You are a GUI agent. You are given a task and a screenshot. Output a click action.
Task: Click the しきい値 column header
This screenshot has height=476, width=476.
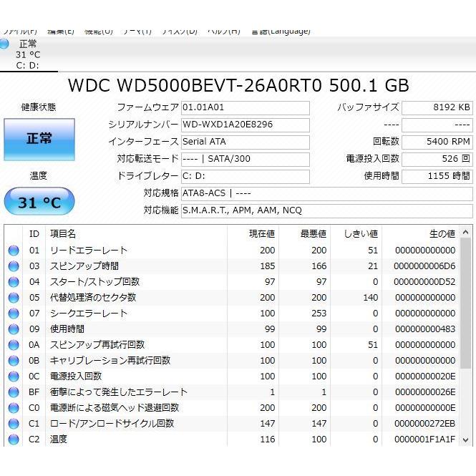tap(356, 234)
